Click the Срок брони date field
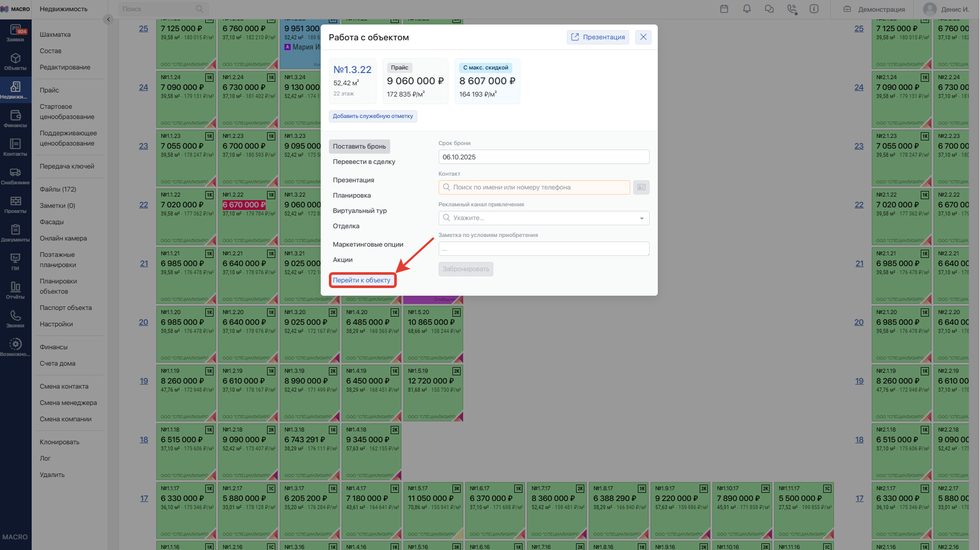 pos(543,157)
